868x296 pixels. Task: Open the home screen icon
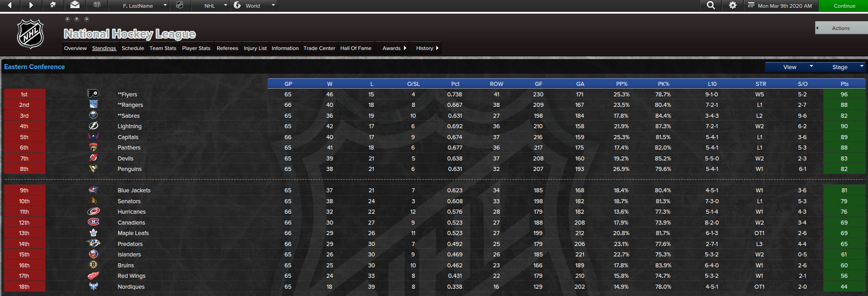tap(53, 5)
